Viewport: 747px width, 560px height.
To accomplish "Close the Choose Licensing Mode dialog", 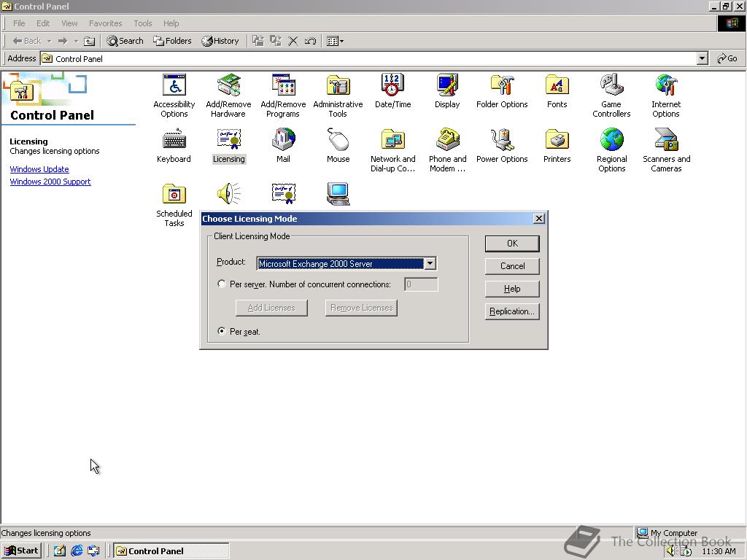I will tap(539, 219).
